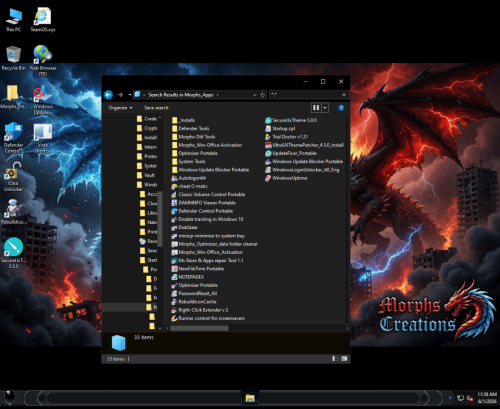Image resolution: width=500 pixels, height=409 pixels.
Task: Open the address bar history dropdown
Action: pyautogui.click(x=255, y=95)
